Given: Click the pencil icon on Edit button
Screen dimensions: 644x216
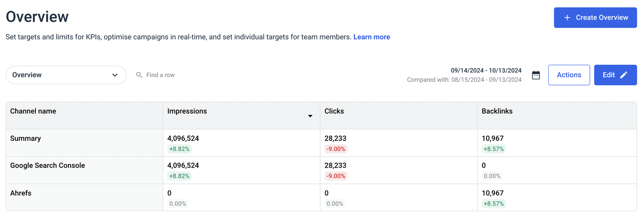Looking at the screenshot, I should [623, 75].
